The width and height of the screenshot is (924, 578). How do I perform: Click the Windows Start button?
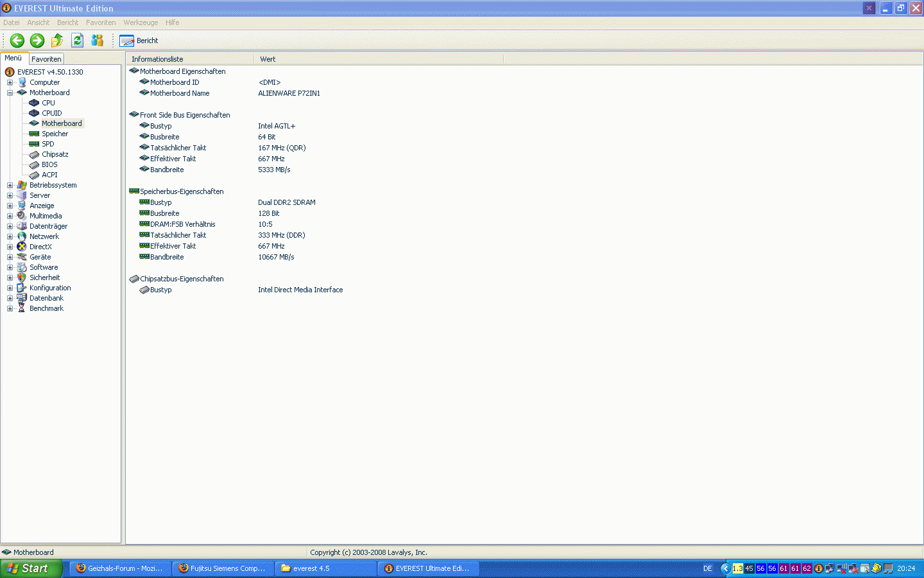point(31,568)
